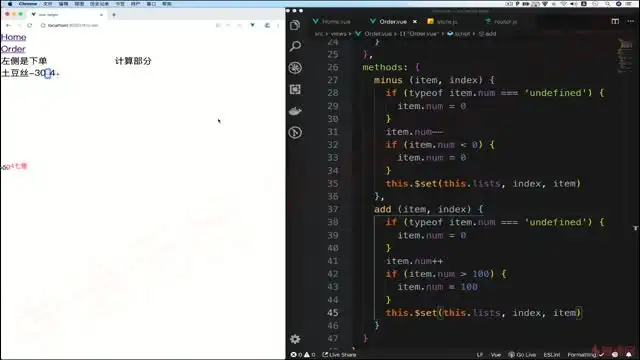Click 'methods' on line 26
The width and height of the screenshot is (640, 360).
point(382,67)
